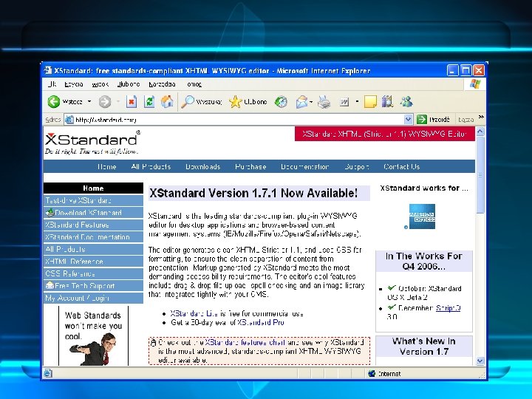Open XStandard Features sidebar link
Screen dimensions: 532x399
[93, 225]
